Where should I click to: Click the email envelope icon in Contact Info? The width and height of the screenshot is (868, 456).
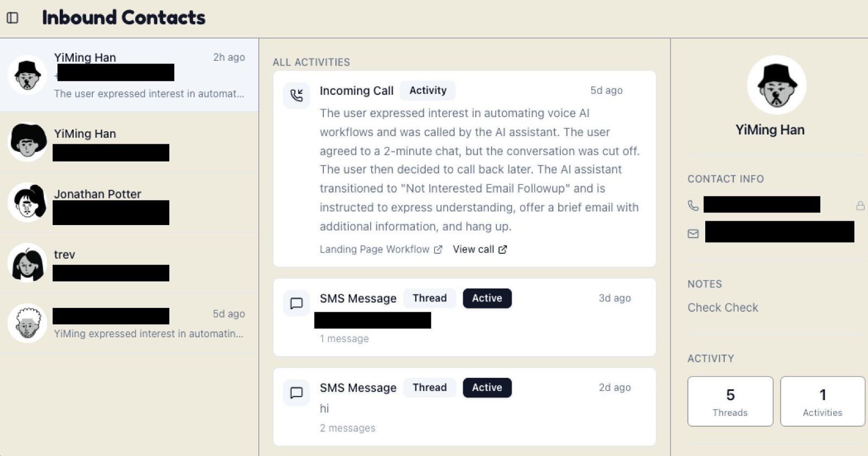tap(693, 234)
